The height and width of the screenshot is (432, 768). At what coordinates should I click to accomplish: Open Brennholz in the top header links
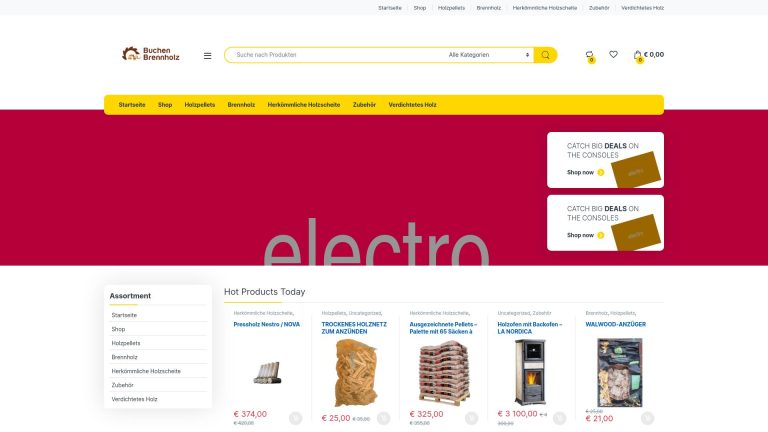point(489,8)
